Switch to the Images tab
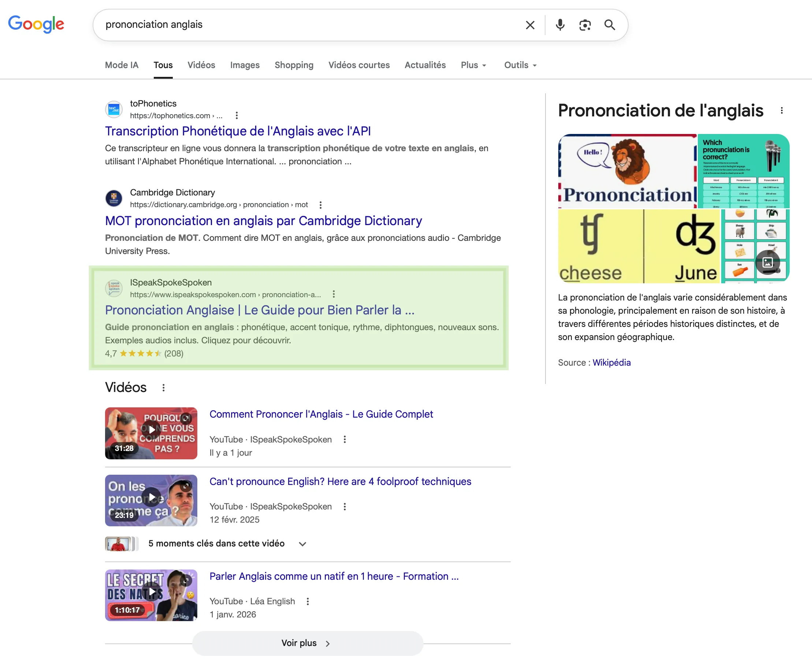This screenshot has height=661, width=812. 245,65
